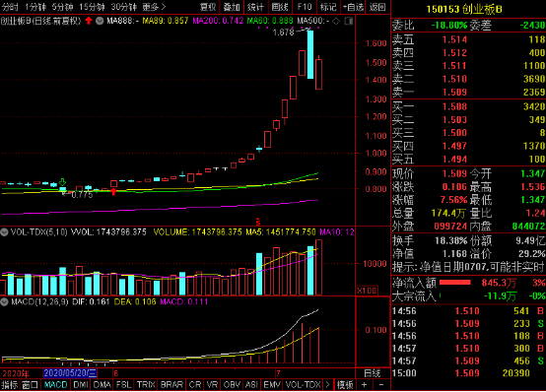
Task: Expand 更多 timeframe options
Action: pyautogui.click(x=154, y=7)
